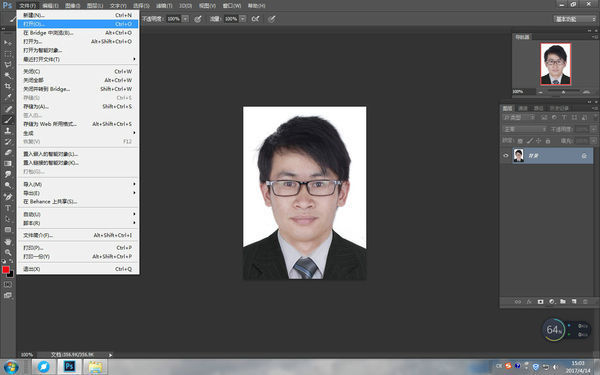Viewport: 600px width, 375px height.
Task: Select the Gradient tool
Action: 8,163
